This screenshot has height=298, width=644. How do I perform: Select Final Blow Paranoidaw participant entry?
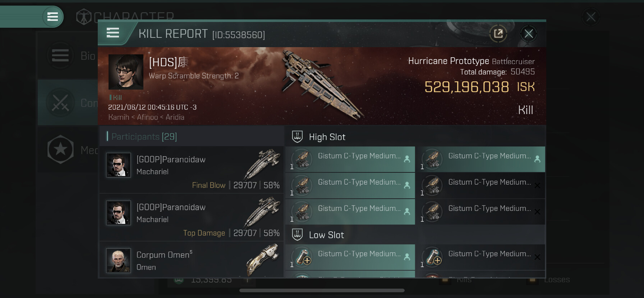pyautogui.click(x=192, y=170)
